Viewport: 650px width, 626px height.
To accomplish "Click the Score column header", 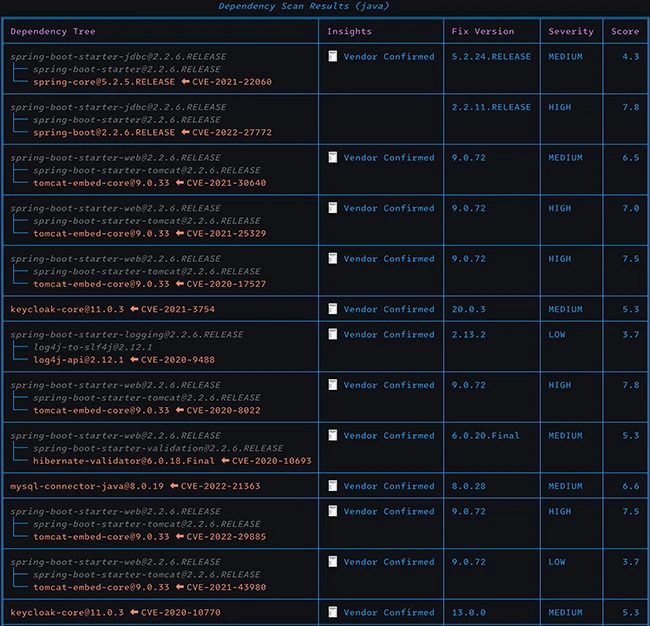I will [x=625, y=32].
